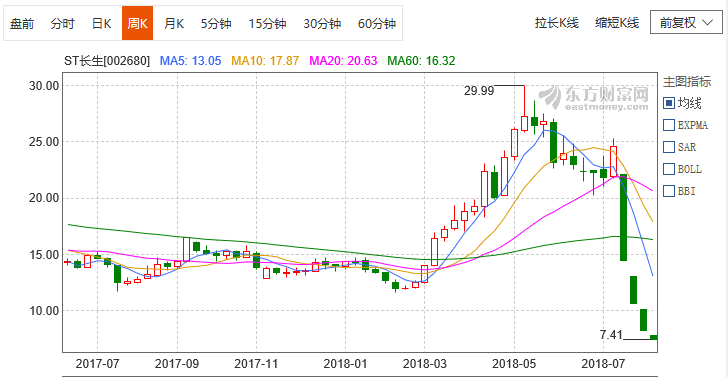Select the 盘前 tab
Screen dimensions: 728x377
pos(22,23)
